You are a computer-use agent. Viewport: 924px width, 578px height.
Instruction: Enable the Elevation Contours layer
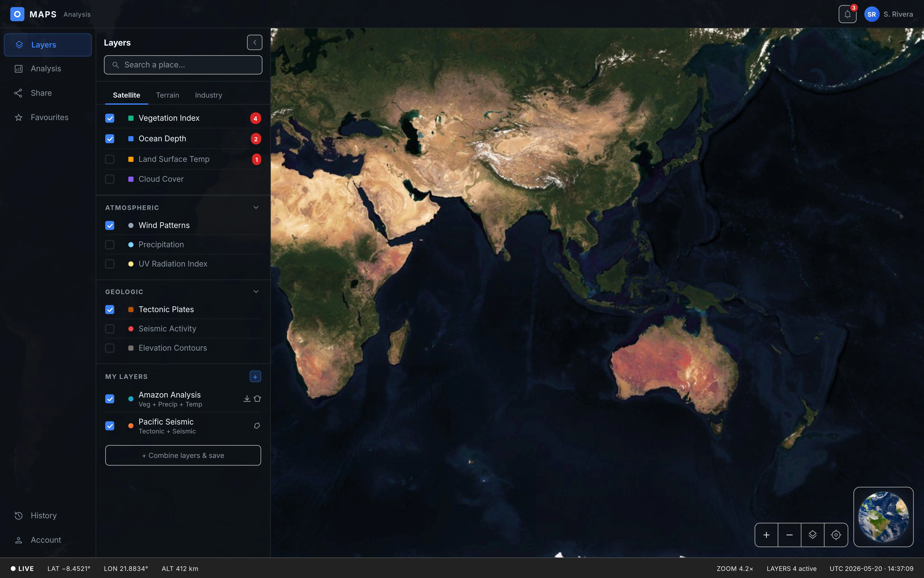pyautogui.click(x=110, y=348)
